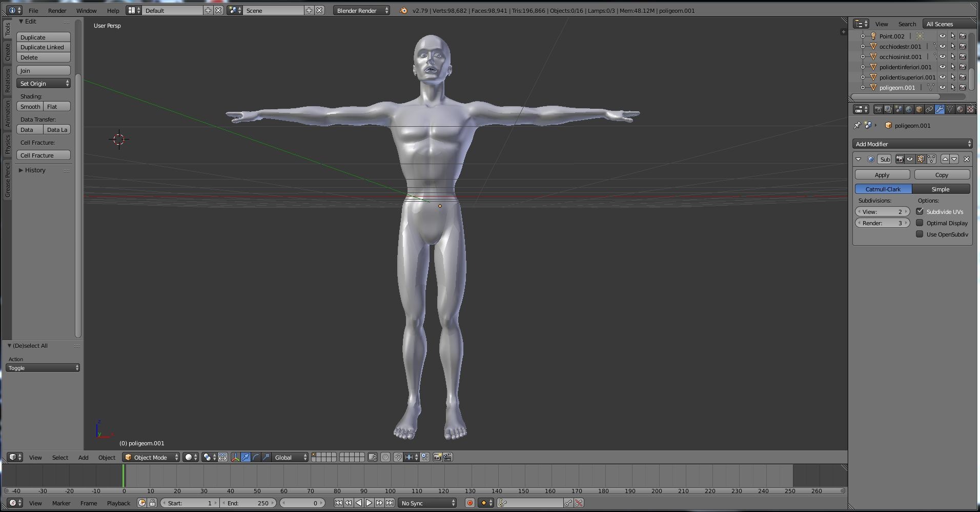Open the Render menu
Viewport: 980px width, 512px height.
pyautogui.click(x=57, y=10)
